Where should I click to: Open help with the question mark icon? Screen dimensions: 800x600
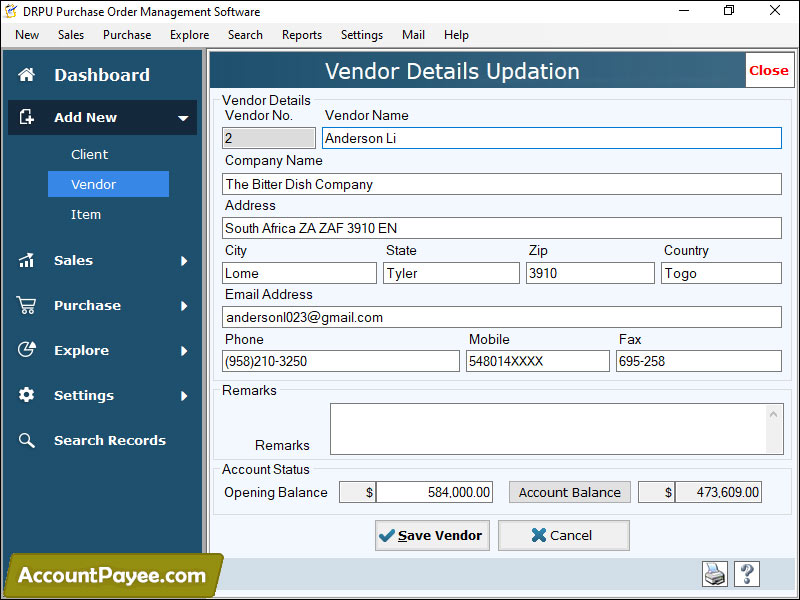pyautogui.click(x=747, y=574)
